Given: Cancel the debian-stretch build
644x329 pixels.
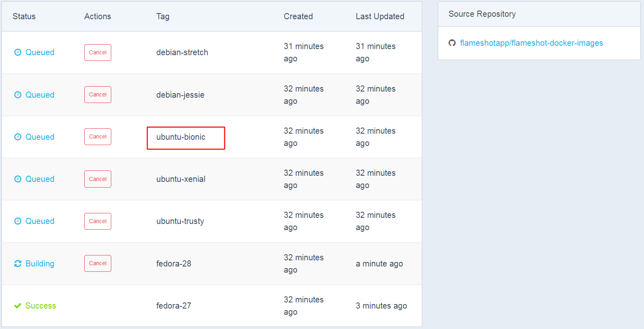Looking at the screenshot, I should (98, 52).
